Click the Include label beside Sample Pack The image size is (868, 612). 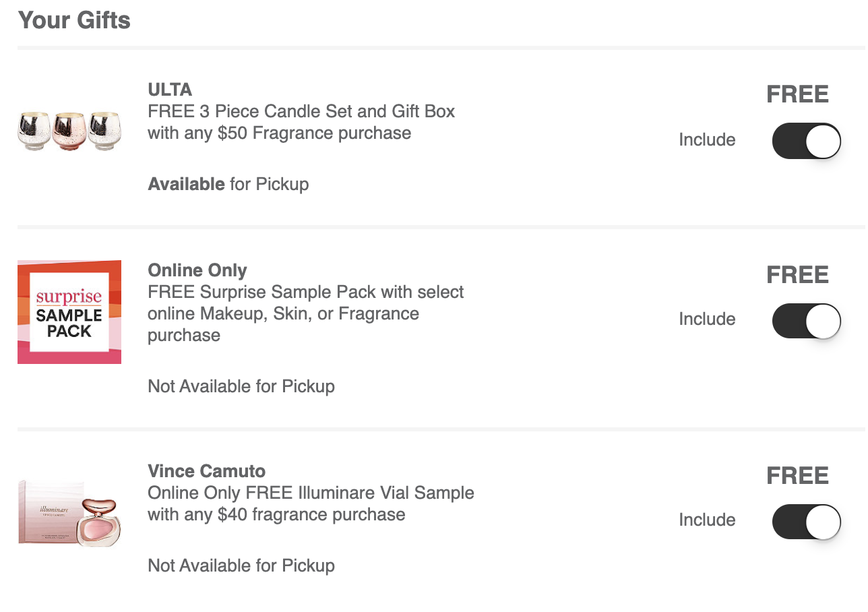[707, 319]
